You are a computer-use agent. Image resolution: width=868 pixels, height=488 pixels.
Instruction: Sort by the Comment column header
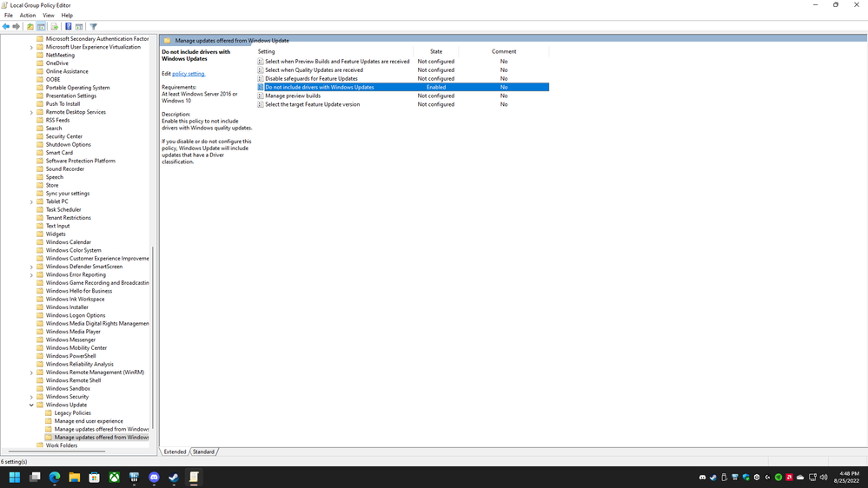(x=504, y=51)
